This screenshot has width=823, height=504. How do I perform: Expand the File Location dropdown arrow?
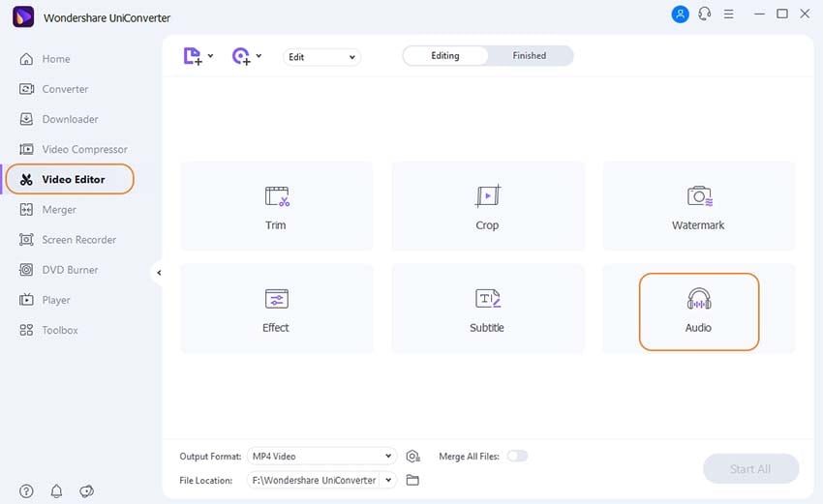tap(388, 480)
